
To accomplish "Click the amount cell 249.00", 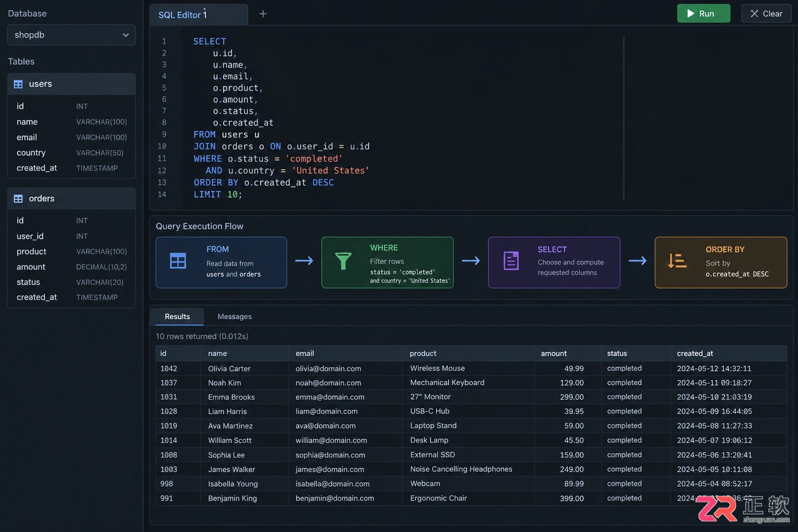I will pyautogui.click(x=572, y=469).
